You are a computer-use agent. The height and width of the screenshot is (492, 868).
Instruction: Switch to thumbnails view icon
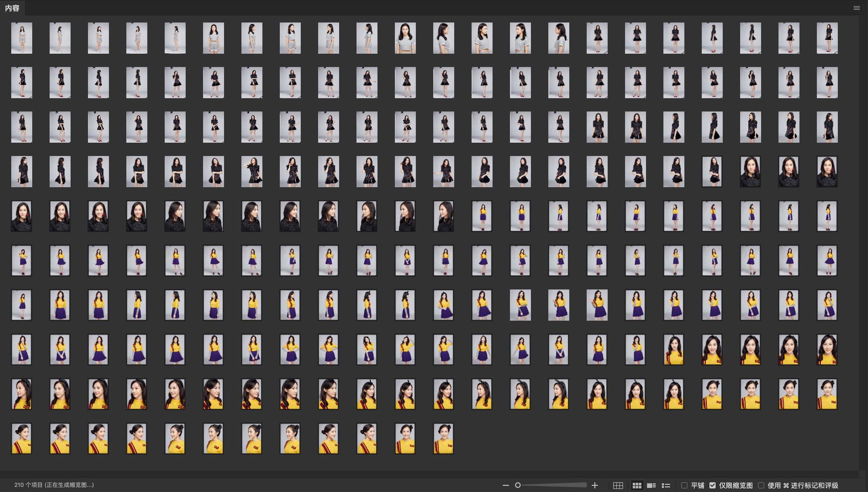(x=637, y=485)
